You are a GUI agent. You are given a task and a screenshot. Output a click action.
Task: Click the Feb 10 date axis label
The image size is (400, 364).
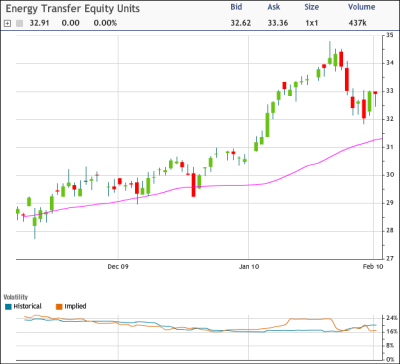(x=374, y=267)
